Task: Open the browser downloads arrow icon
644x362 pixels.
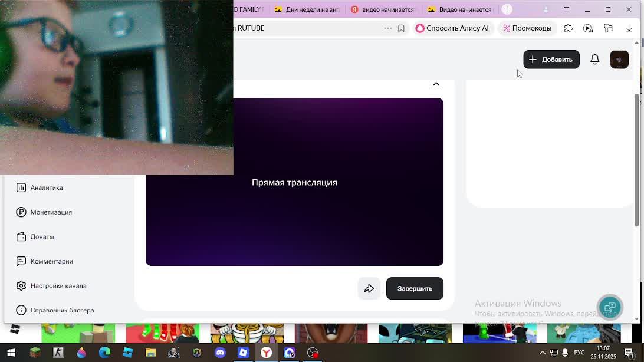Action: coord(629,28)
